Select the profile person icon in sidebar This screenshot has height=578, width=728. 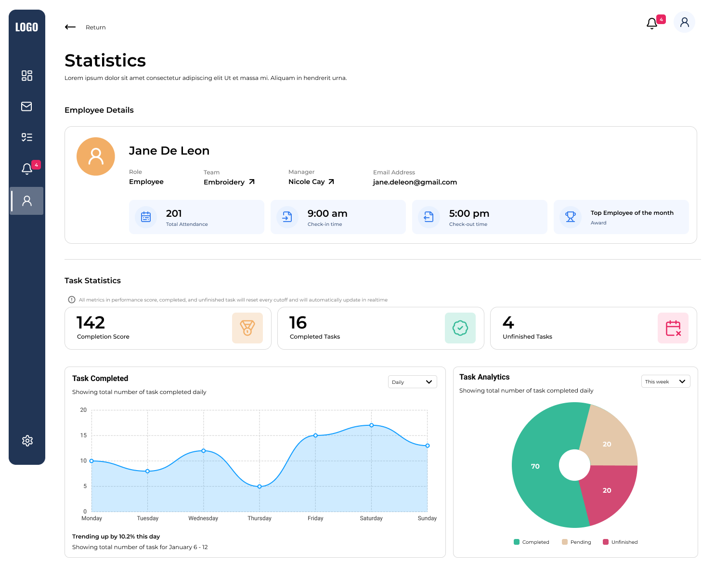point(27,201)
